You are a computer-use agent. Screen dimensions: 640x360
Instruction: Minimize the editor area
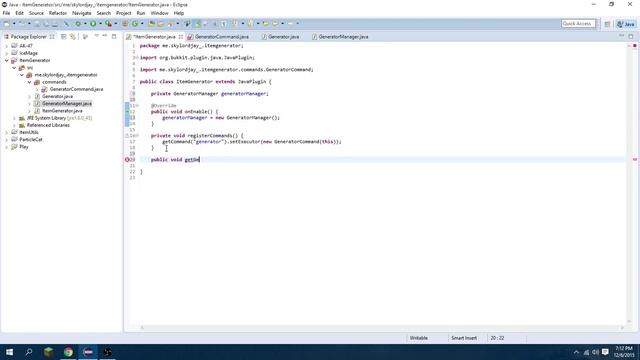coord(621,36)
